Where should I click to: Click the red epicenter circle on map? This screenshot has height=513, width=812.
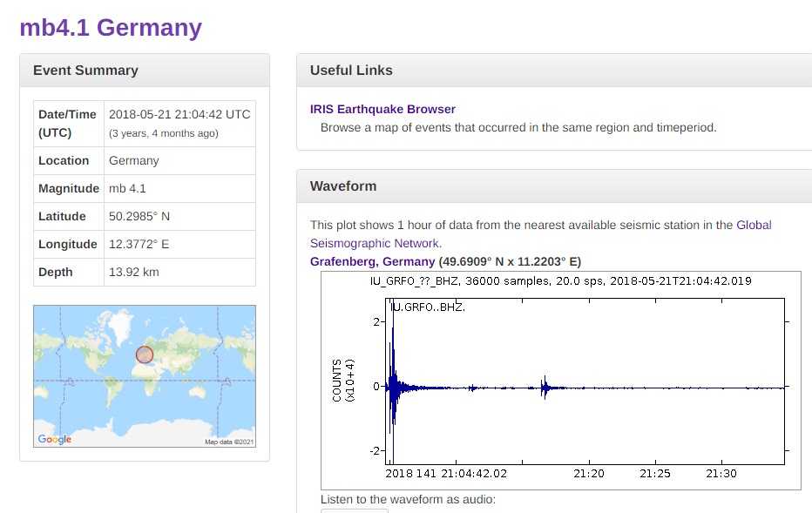tap(145, 354)
